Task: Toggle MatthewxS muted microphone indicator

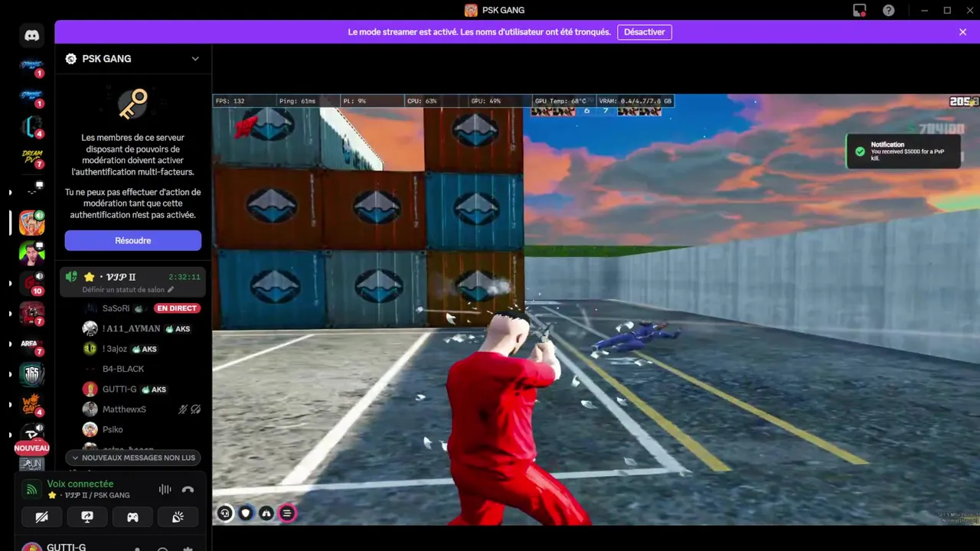Action: coord(182,409)
